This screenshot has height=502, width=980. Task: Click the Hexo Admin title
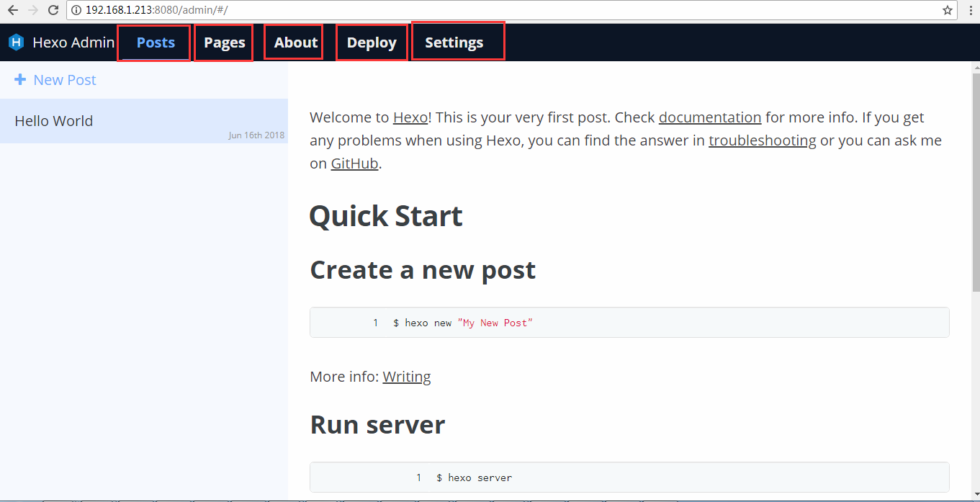(73, 42)
